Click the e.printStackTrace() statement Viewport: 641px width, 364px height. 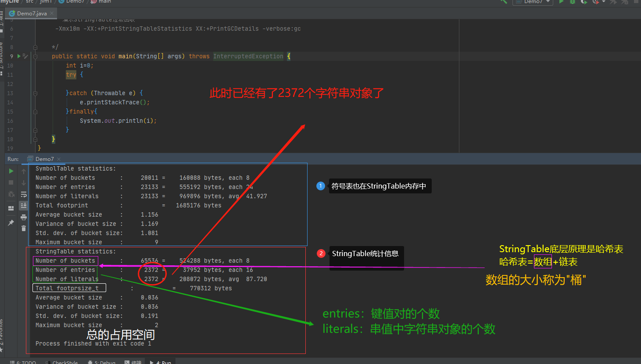pos(115,102)
